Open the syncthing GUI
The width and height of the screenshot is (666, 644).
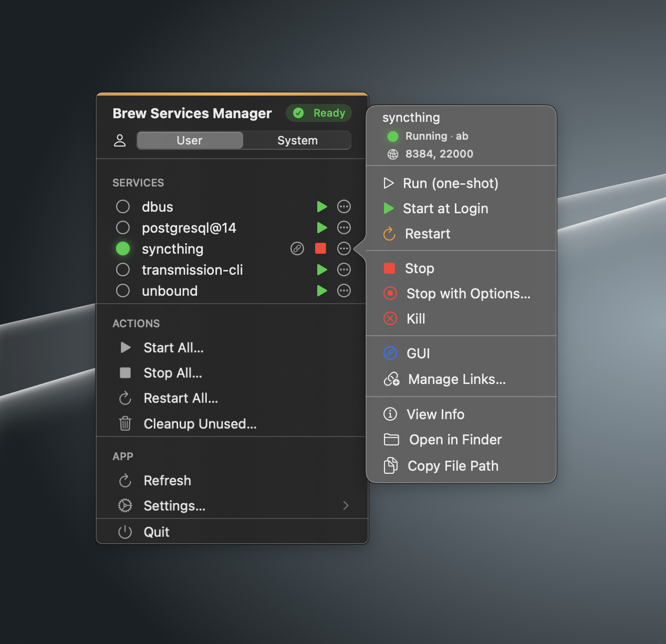click(x=418, y=353)
